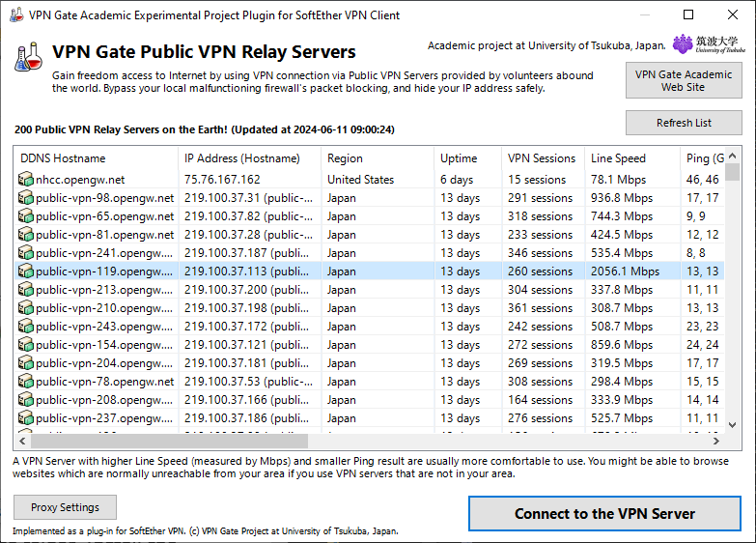Select the '298.4 Mbps' line speed cell
Image resolution: width=756 pixels, height=543 pixels.
click(x=622, y=382)
